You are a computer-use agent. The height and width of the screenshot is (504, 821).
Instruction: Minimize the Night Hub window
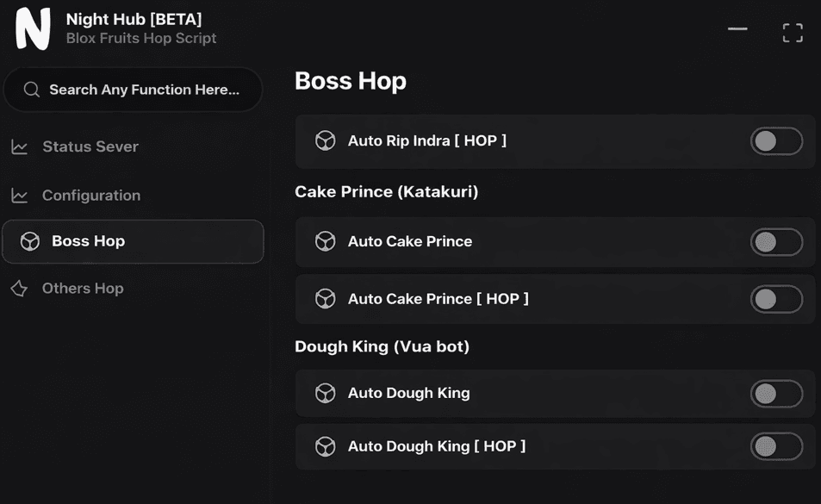[737, 29]
